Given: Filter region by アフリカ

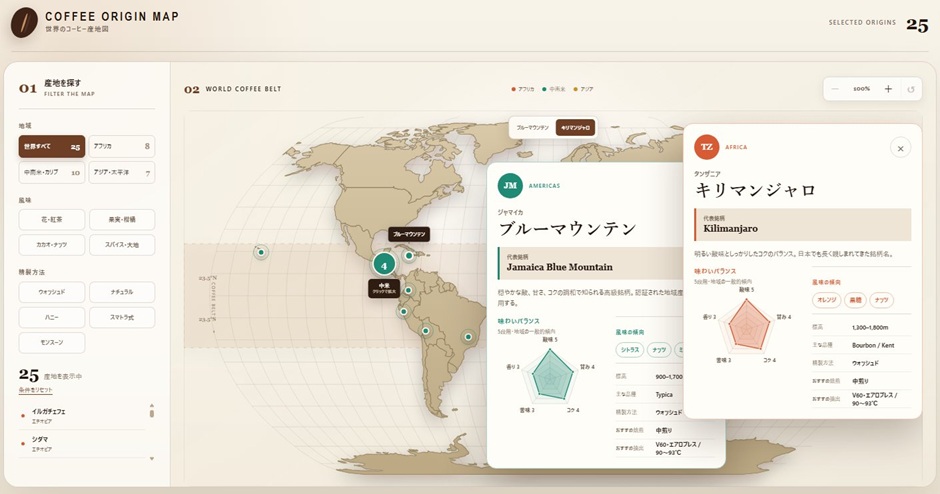Looking at the screenshot, I should (x=122, y=146).
